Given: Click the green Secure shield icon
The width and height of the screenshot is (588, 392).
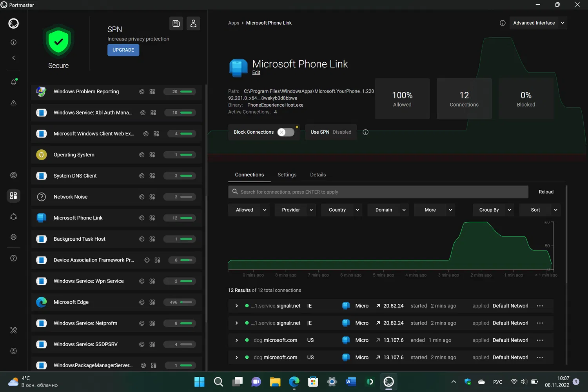Looking at the screenshot, I should (58, 41).
